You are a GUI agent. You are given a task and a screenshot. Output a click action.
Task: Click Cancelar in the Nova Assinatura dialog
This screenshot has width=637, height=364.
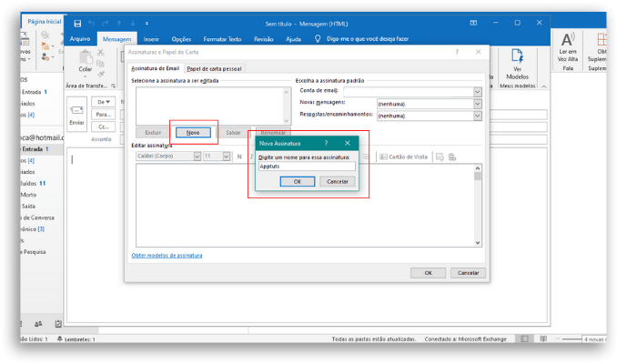(338, 182)
